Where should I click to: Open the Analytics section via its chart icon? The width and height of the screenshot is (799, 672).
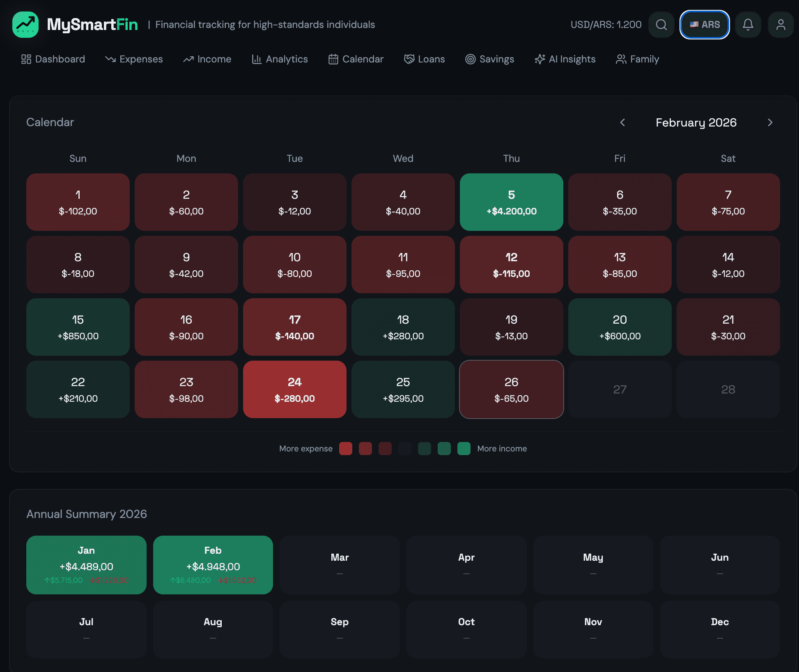point(257,59)
